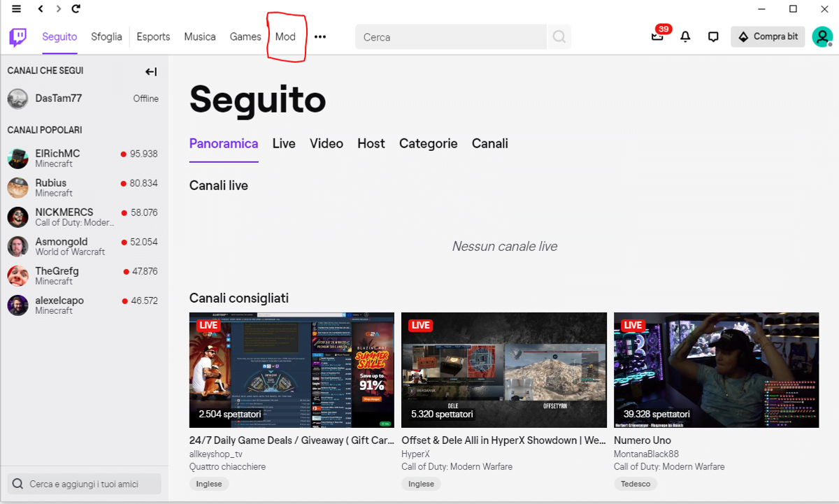This screenshot has width=839, height=504.
Task: Collapse the followed channels sidebar
Action: [151, 71]
